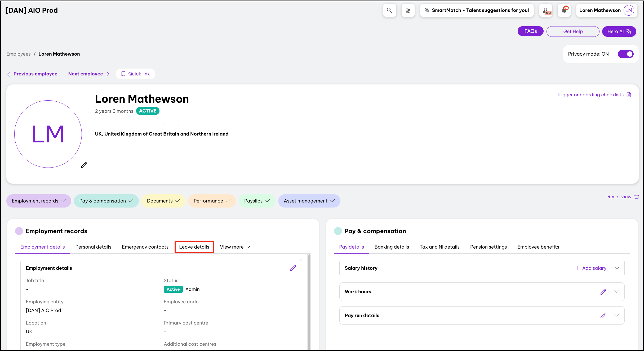Click Trigger onboarding checklists link
Viewport: 644px width, 351px height.
point(590,95)
